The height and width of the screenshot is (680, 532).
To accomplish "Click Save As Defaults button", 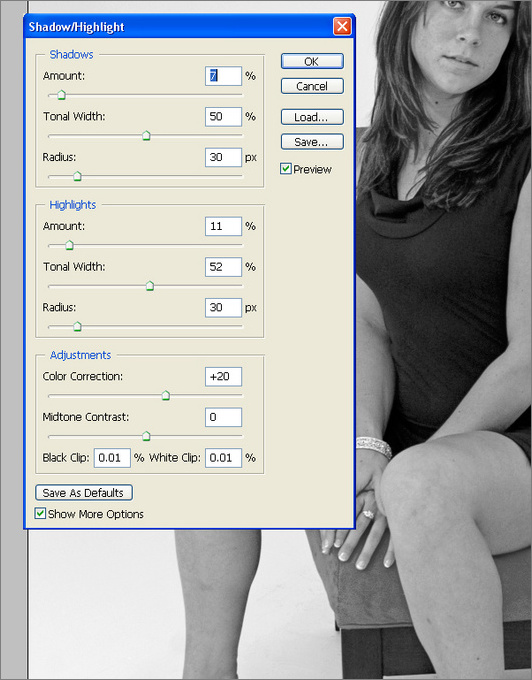I will [x=84, y=493].
